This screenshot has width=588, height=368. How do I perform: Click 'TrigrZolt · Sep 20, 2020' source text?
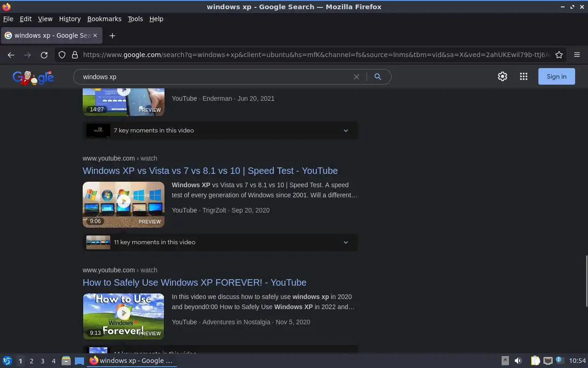pos(237,210)
